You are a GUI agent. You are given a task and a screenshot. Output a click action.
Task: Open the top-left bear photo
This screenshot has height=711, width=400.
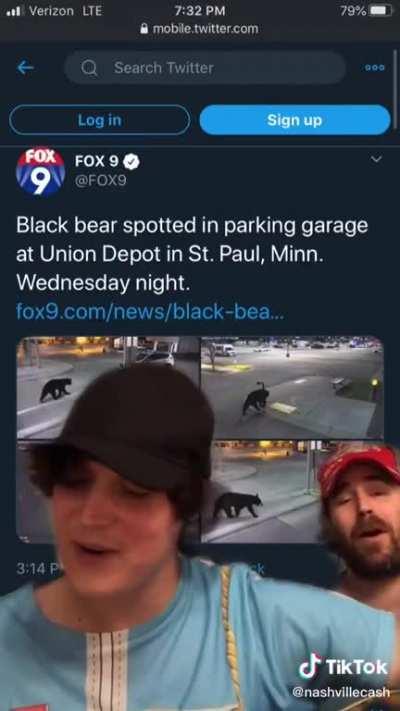point(108,387)
